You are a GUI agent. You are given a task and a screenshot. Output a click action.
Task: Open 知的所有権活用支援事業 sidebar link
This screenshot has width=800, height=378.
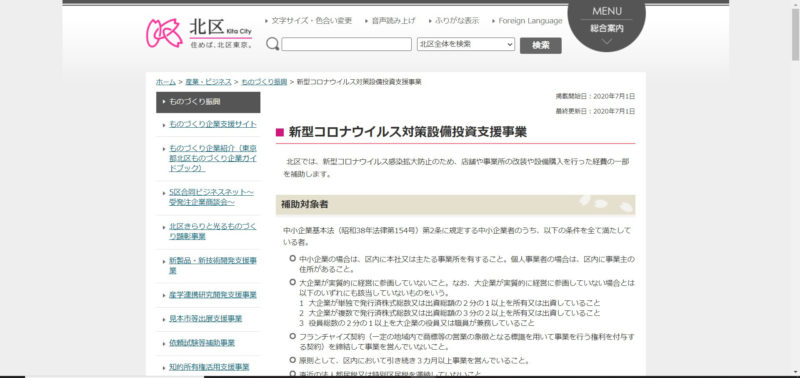pyautogui.click(x=209, y=367)
